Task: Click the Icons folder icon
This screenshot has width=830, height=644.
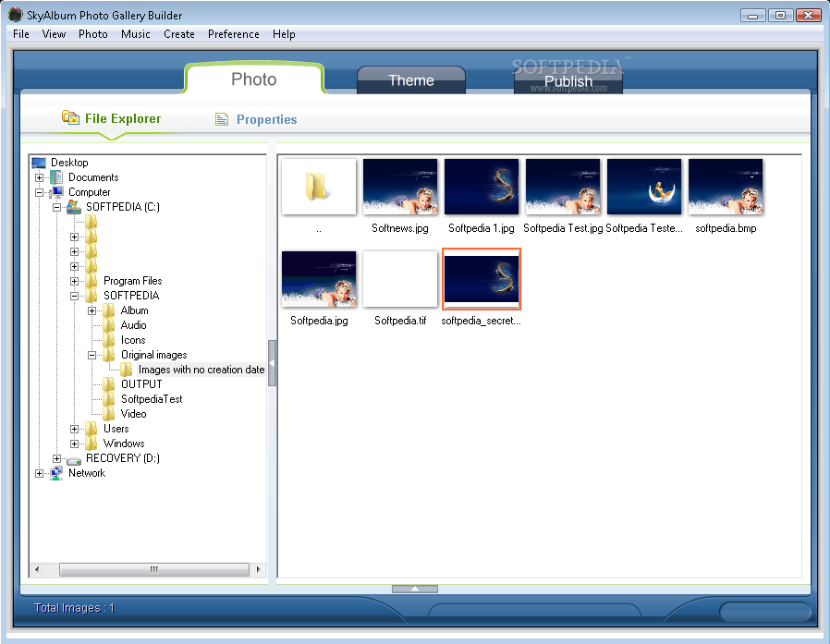Action: 108,340
